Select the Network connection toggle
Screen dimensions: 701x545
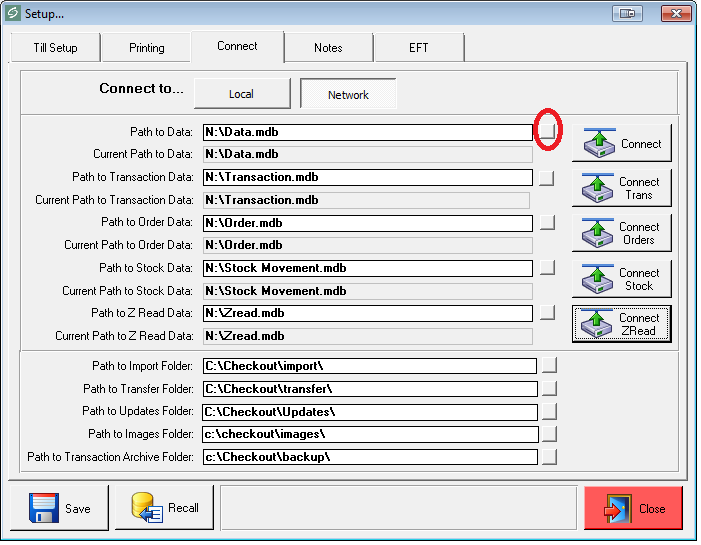(x=348, y=94)
